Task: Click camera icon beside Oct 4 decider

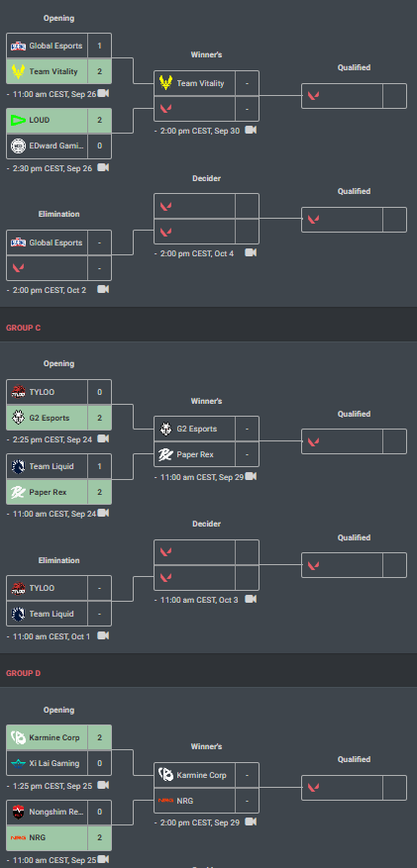Action: [x=251, y=253]
